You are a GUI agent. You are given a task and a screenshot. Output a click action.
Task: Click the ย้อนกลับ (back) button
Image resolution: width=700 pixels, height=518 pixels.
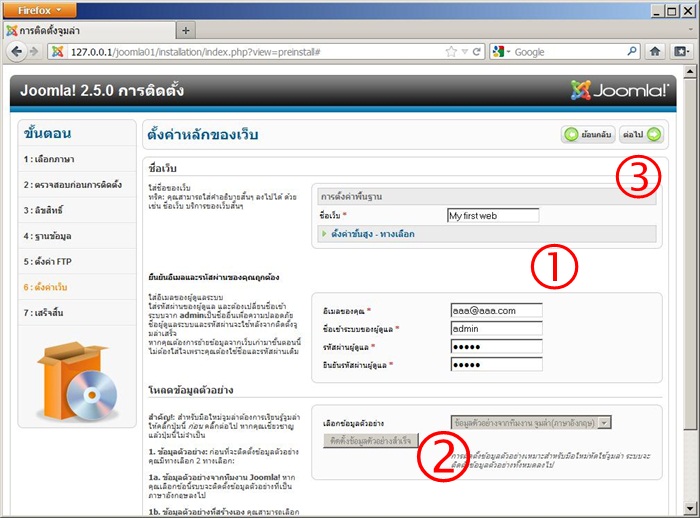tap(588, 134)
